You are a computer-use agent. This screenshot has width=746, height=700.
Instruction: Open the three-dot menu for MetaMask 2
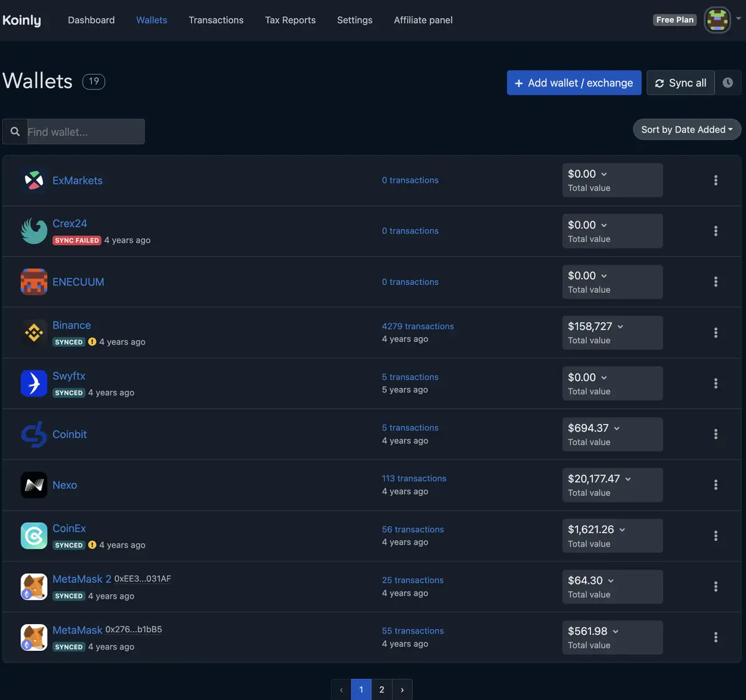tap(716, 586)
